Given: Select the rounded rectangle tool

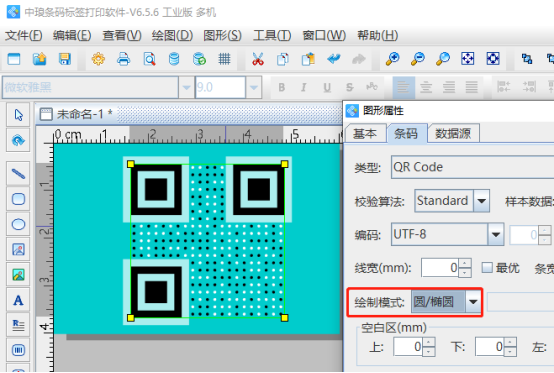Looking at the screenshot, I should (x=18, y=199).
